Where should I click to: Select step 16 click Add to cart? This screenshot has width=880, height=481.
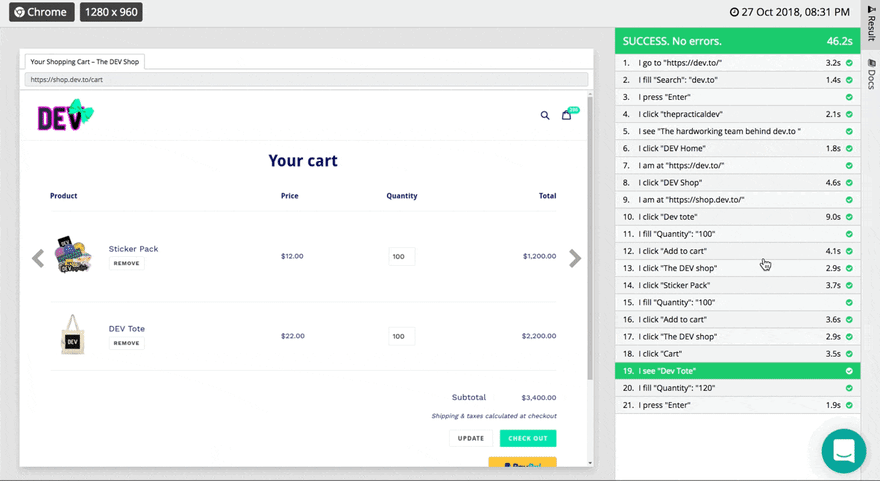(x=737, y=319)
